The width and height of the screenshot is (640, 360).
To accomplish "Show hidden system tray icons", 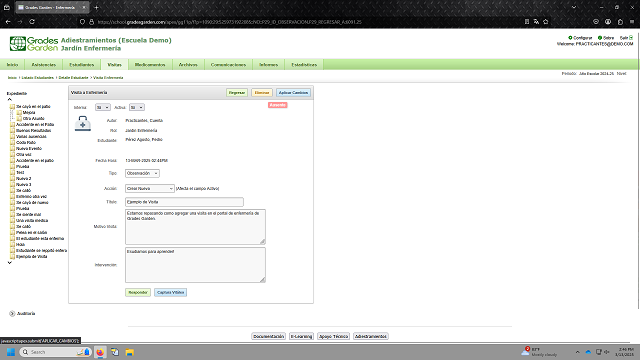I will coord(577,352).
